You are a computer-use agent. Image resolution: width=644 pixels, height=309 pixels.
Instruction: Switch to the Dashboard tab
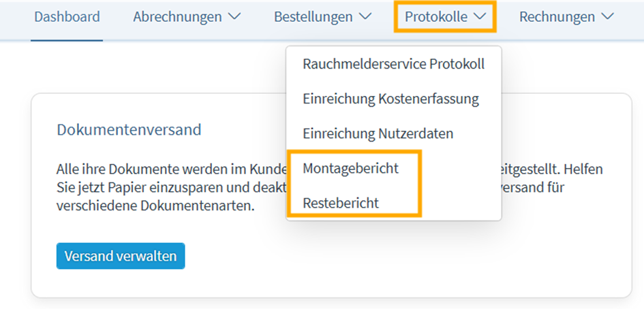tap(67, 17)
